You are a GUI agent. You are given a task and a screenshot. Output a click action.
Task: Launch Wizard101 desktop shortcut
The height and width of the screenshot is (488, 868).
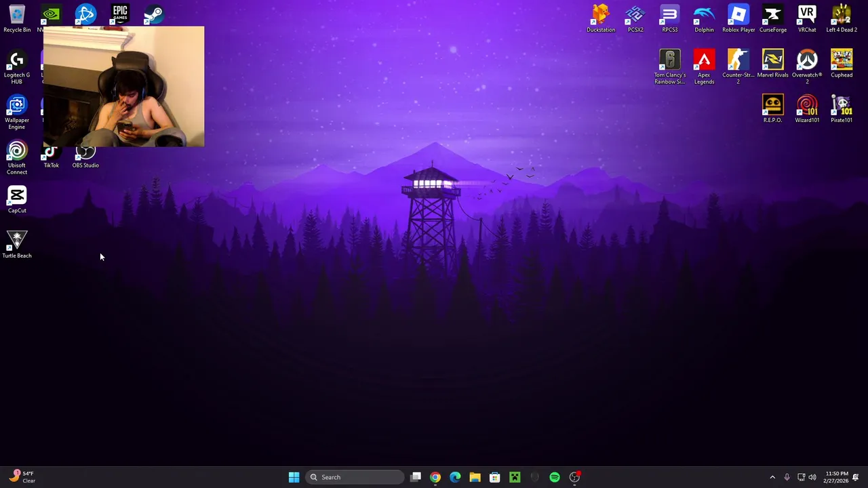click(x=807, y=109)
